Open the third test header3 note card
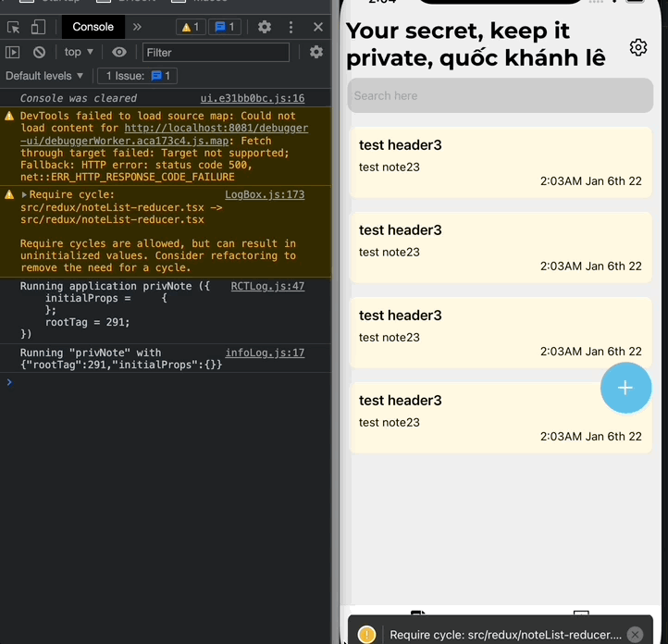Screen dimensions: 668x644 coord(501,332)
